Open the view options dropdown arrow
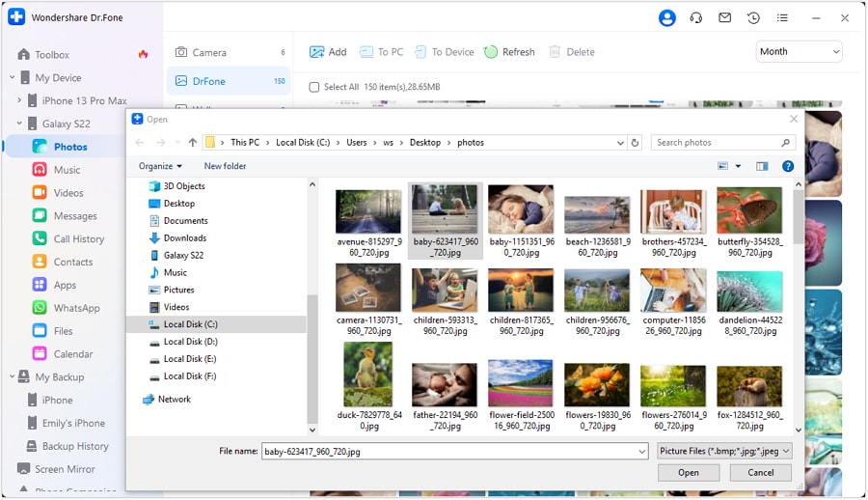868x500 pixels. 738,166
